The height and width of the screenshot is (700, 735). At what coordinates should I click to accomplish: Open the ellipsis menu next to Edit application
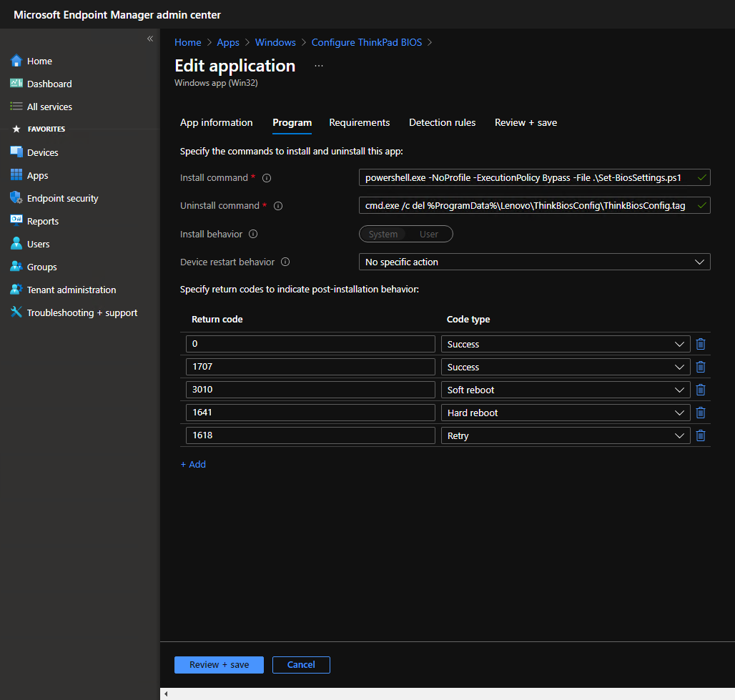[x=319, y=66]
